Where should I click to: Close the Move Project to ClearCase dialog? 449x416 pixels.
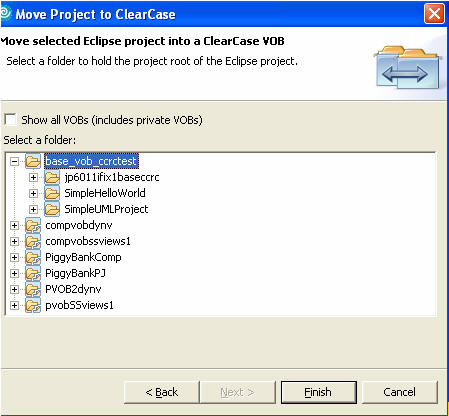pos(434,14)
